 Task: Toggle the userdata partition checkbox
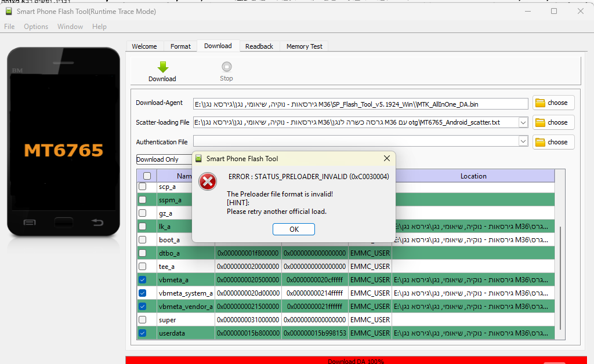pos(143,333)
